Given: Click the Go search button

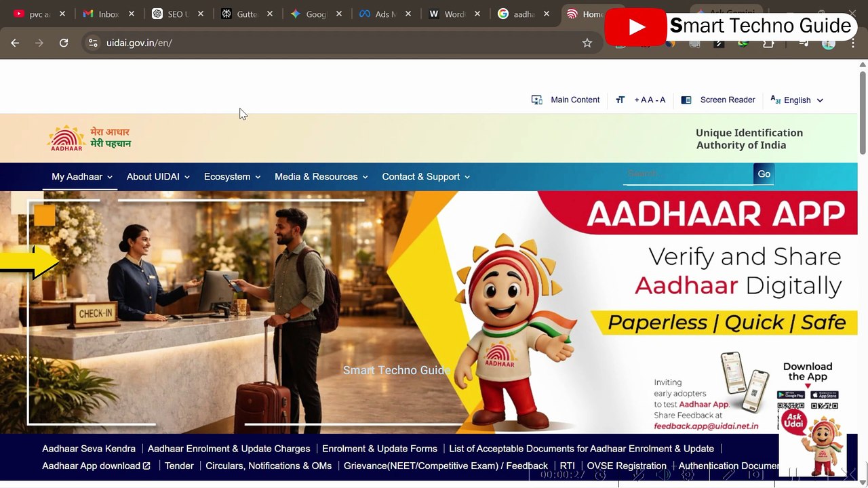Looking at the screenshot, I should click(x=764, y=174).
